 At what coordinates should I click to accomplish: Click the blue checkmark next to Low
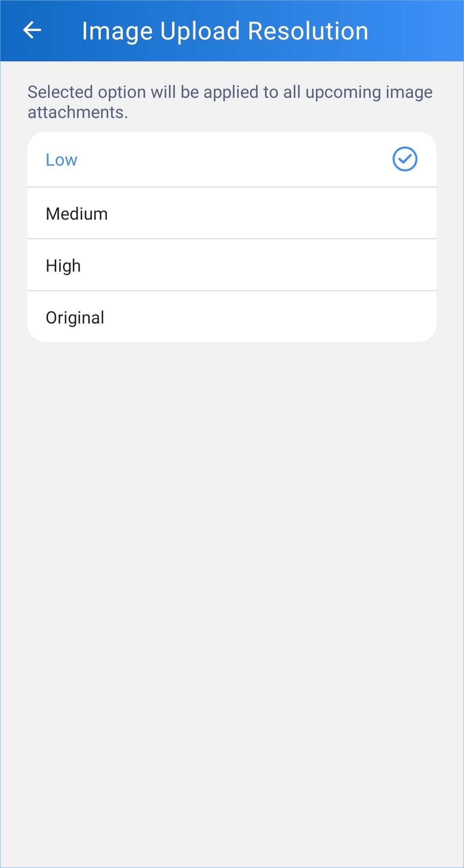(404, 159)
